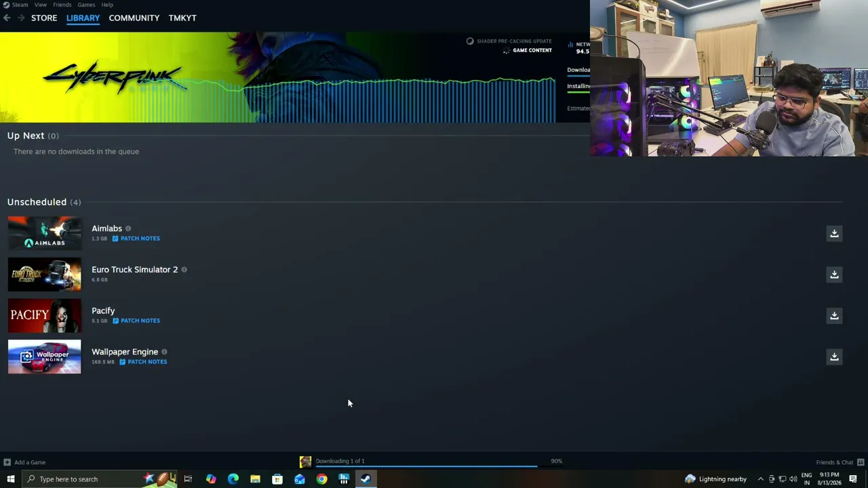The image size is (868, 488).
Task: Switch to the LIBRARY tab
Action: [83, 18]
